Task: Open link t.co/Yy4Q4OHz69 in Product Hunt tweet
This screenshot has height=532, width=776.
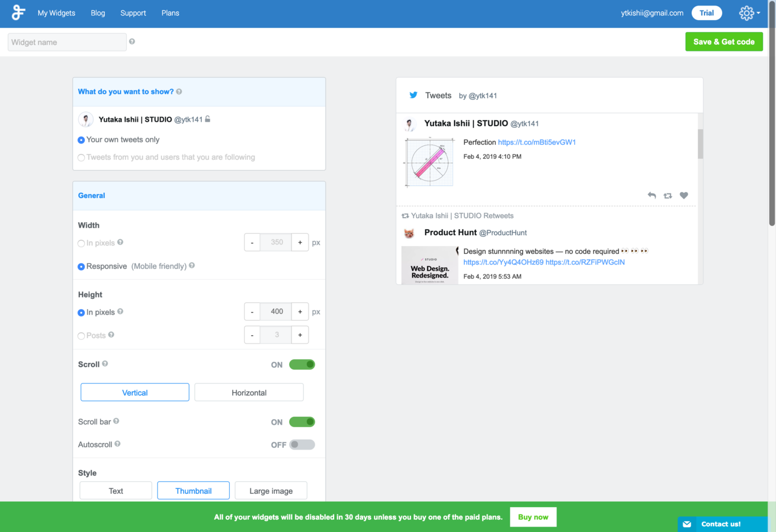Action: (503, 262)
